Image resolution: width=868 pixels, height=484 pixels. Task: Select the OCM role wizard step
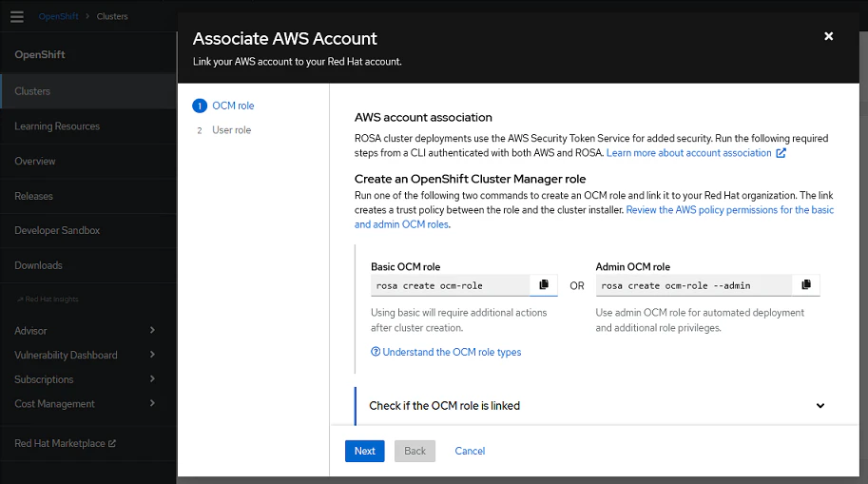click(x=232, y=106)
